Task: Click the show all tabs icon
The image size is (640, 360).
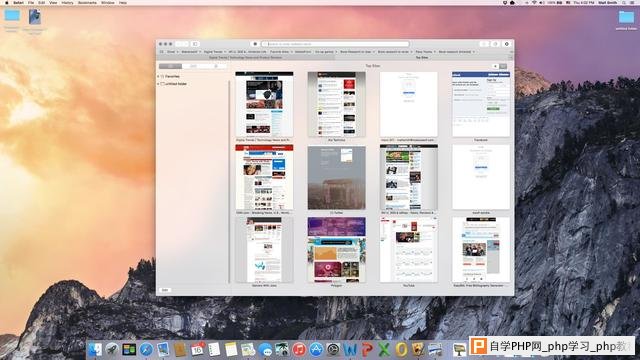Action: pyautogui.click(x=495, y=44)
